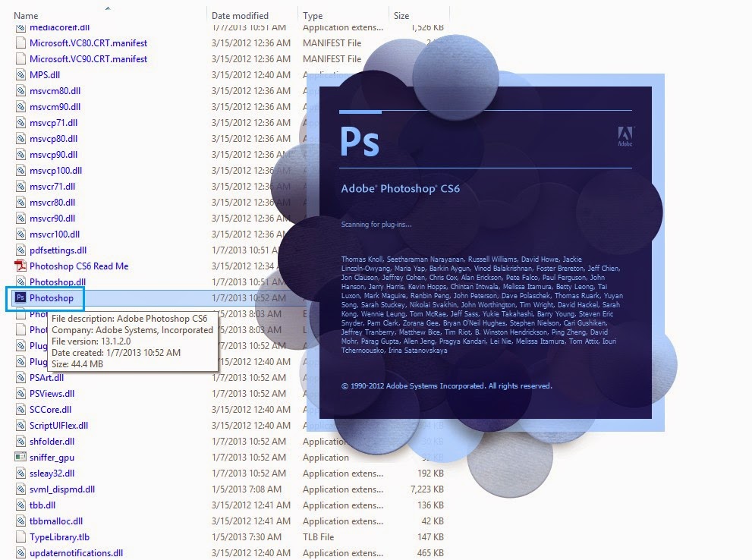This screenshot has height=560, width=752.
Task: Select the msvcr100.dll file name
Action: [55, 234]
